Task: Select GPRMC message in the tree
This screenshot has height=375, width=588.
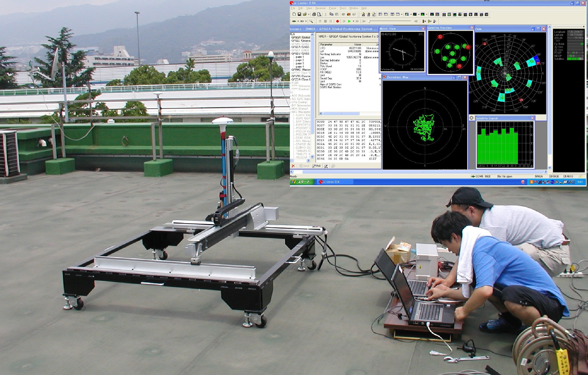Action: [x=301, y=70]
